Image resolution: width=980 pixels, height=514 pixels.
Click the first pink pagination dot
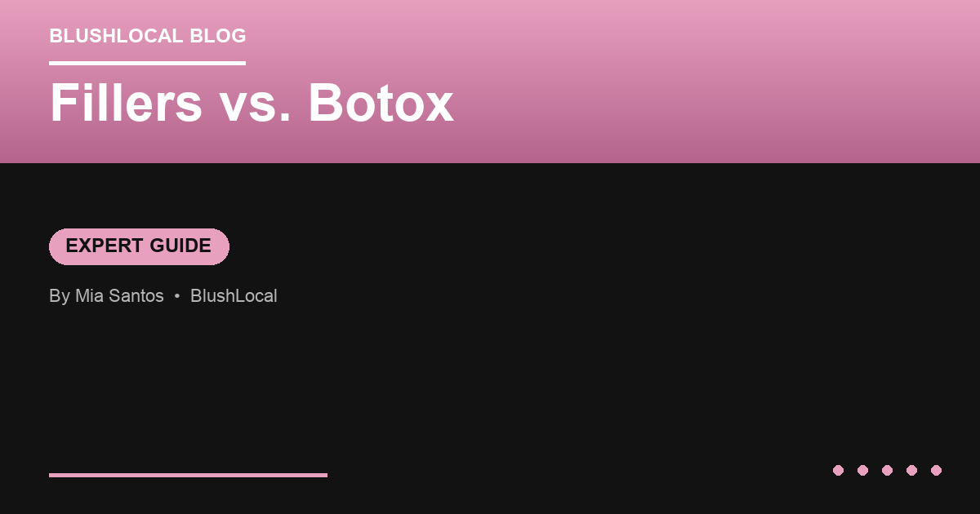(838, 470)
